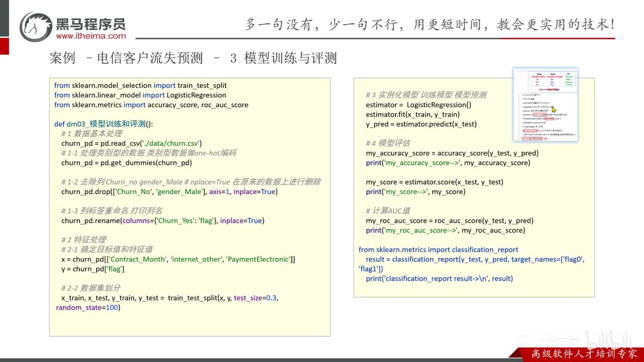Click the line y = churn_pd['flag']
Viewport: 644px width, 362px height.
point(93,269)
